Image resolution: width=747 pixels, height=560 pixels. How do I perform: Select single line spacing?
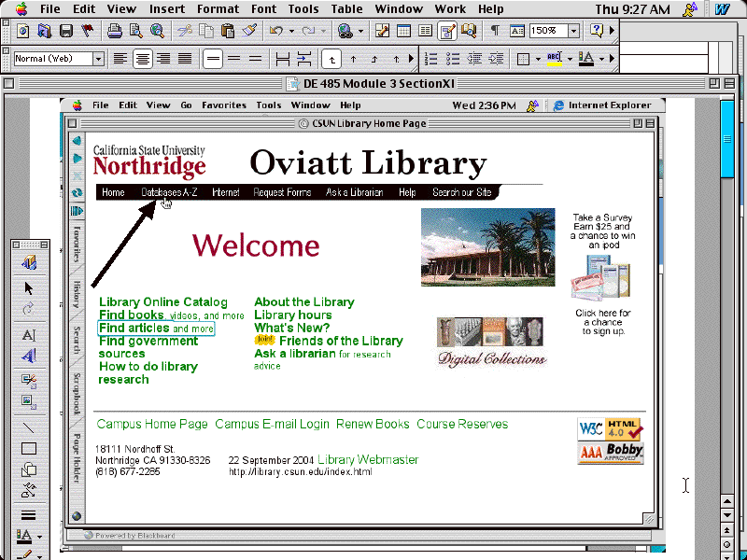pos(213,59)
